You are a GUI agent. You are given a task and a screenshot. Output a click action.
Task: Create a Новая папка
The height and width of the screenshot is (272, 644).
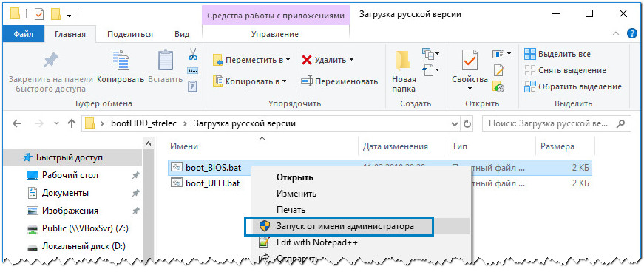[404, 72]
